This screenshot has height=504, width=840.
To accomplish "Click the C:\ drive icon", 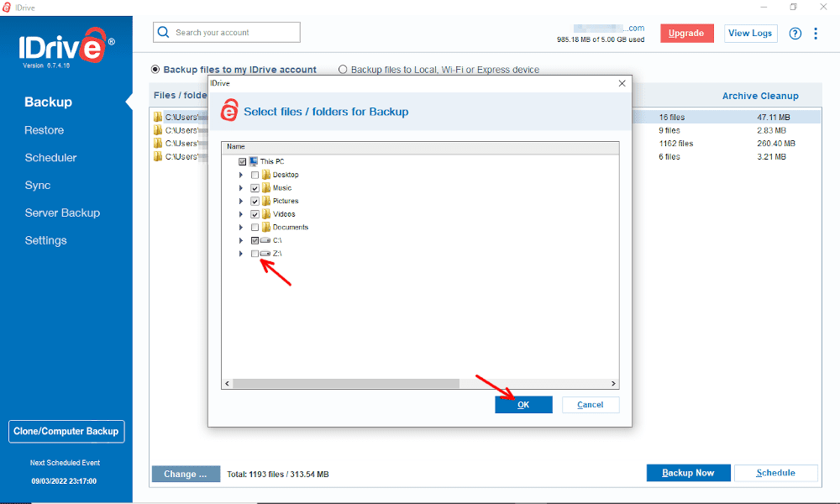I will click(265, 240).
